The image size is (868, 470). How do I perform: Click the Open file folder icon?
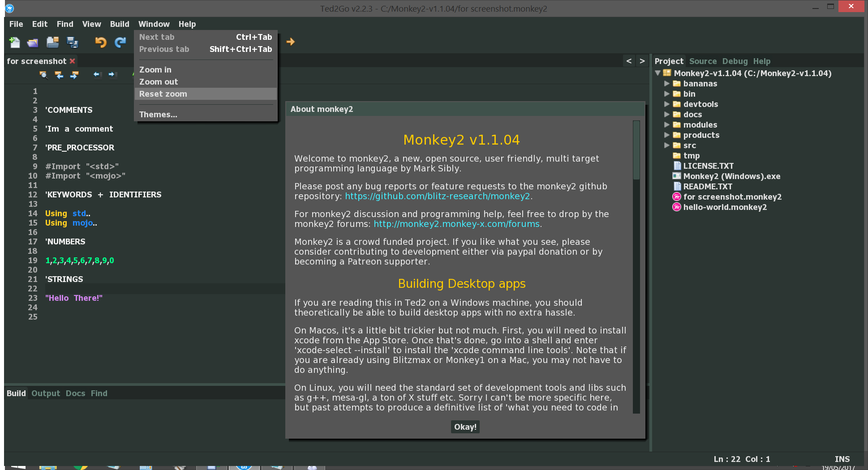[x=33, y=43]
